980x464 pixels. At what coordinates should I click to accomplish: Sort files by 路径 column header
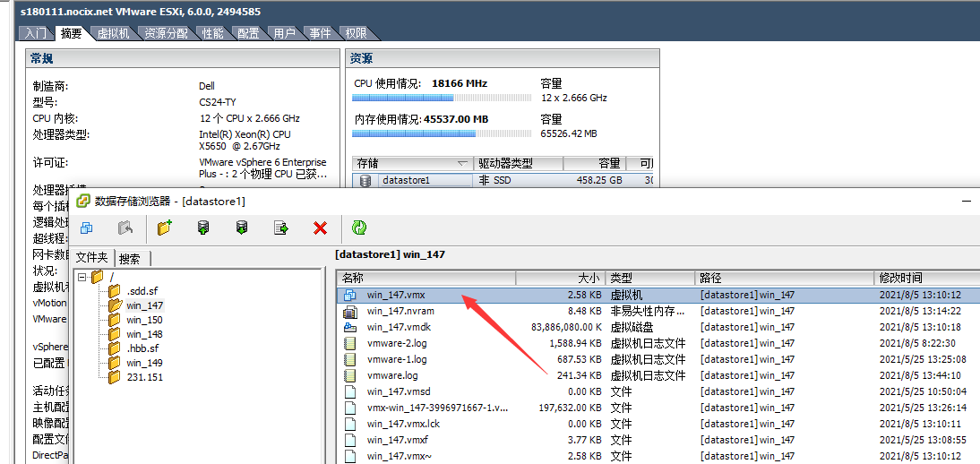(x=785, y=279)
